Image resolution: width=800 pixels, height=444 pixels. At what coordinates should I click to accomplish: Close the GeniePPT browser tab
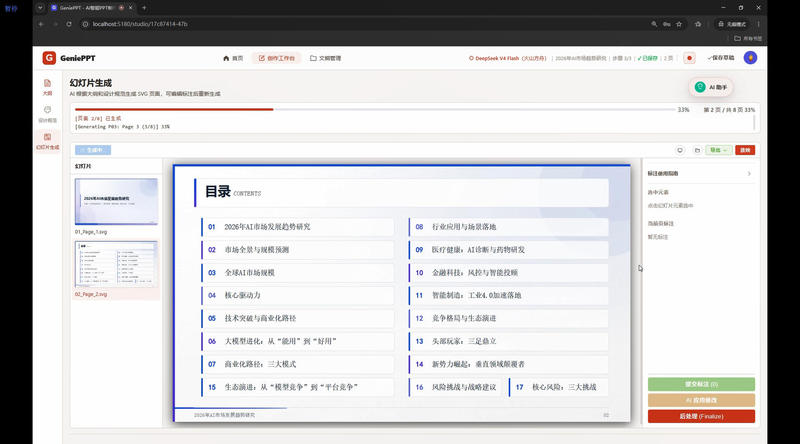pos(131,8)
